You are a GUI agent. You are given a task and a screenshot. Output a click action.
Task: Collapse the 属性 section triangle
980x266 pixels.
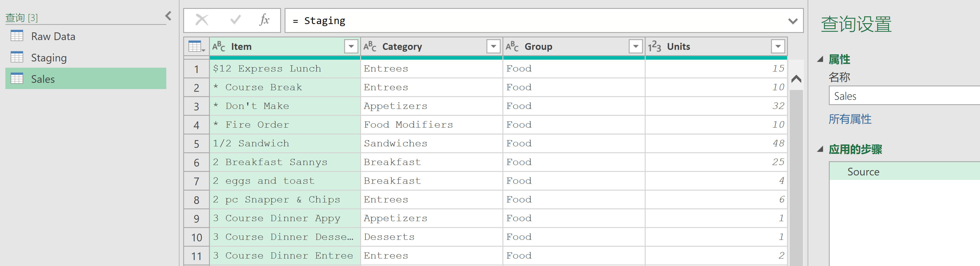(x=821, y=59)
